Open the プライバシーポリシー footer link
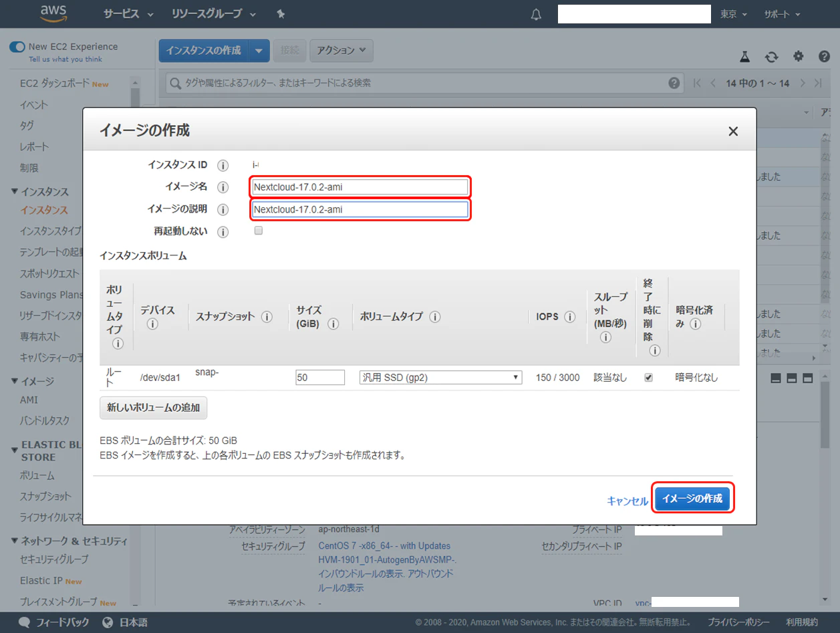The image size is (840, 633). 738,622
